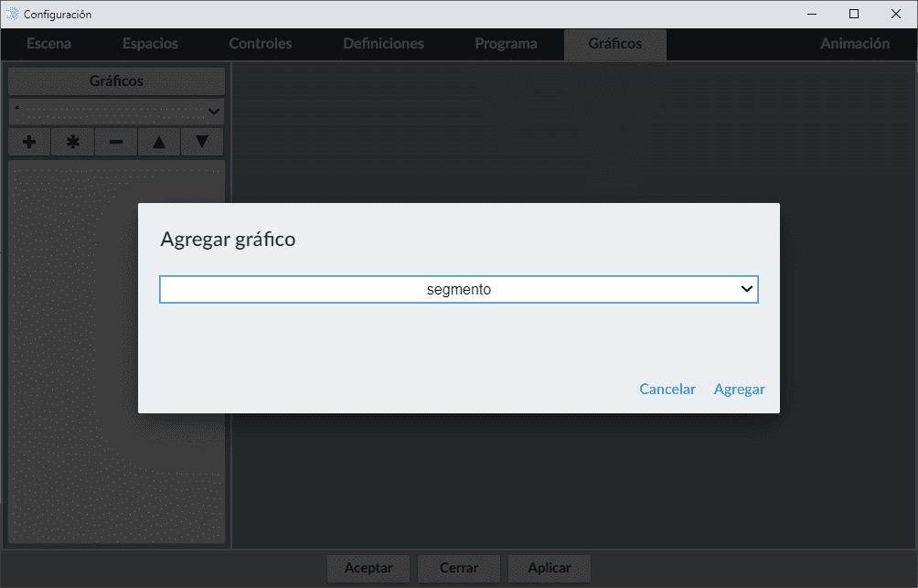Image resolution: width=918 pixels, height=588 pixels.
Task: Select the Definiciones tab
Action: pos(383,44)
